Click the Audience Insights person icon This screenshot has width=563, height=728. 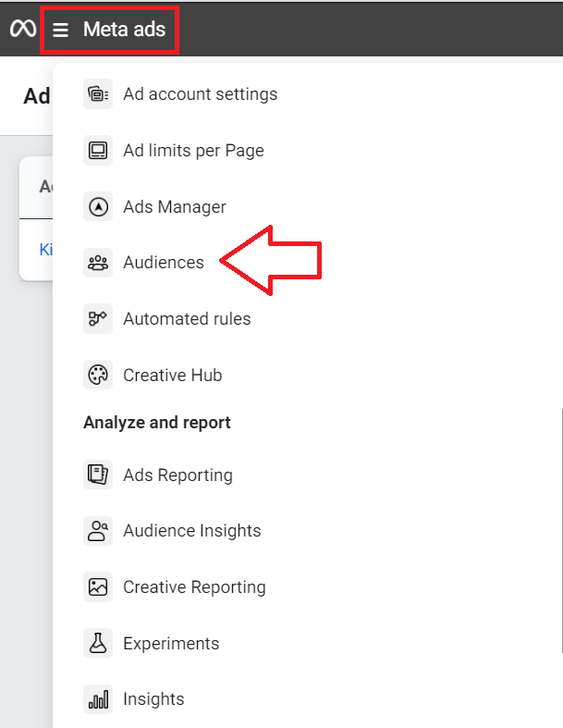(98, 531)
